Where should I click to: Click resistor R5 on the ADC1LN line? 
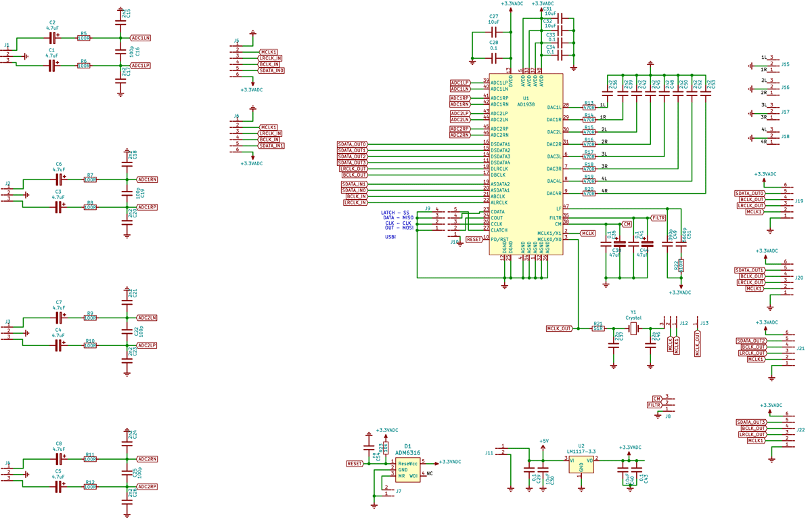click(84, 39)
